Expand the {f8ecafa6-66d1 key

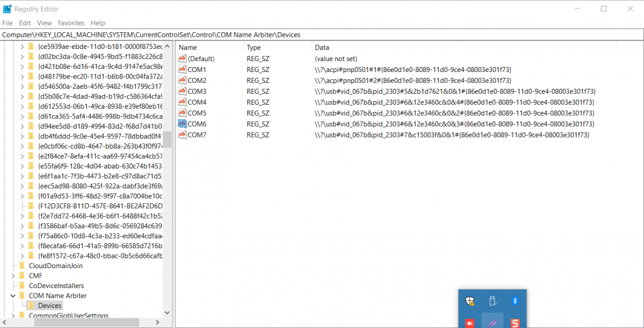coord(22,246)
